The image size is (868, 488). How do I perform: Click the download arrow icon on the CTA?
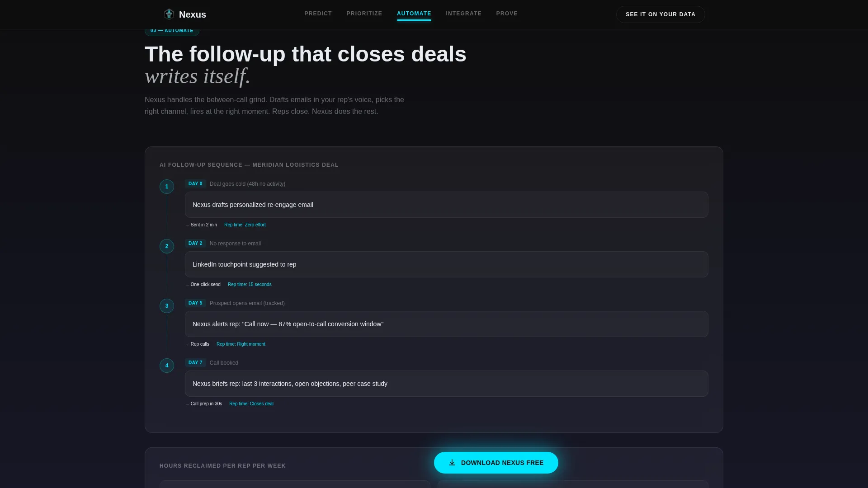click(452, 463)
